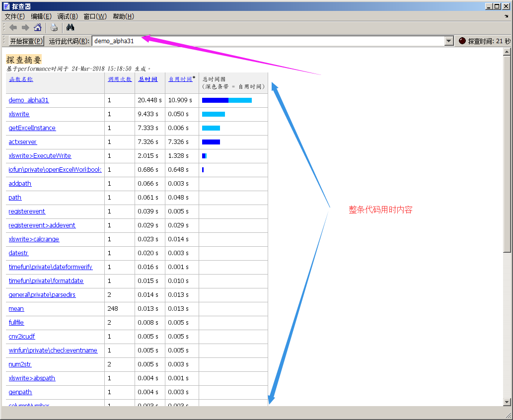Click the dock window arrow icon
This screenshot has width=513, height=420.
pos(506,16)
